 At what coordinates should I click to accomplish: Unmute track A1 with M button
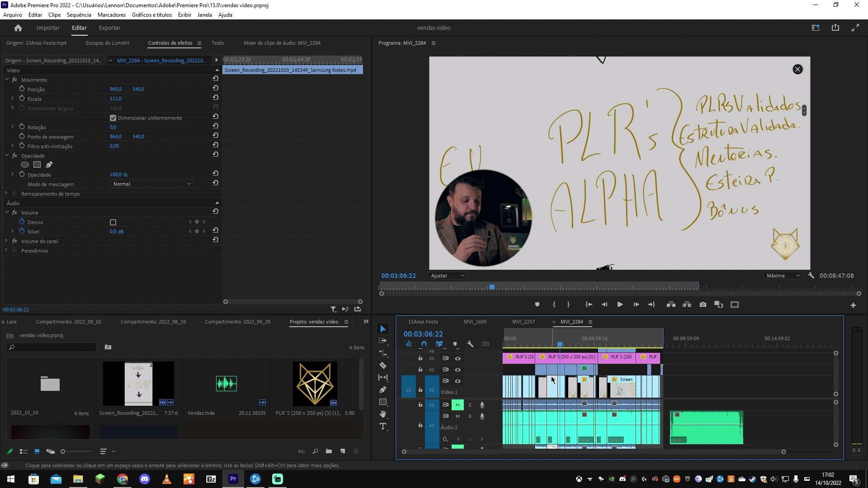click(x=458, y=405)
